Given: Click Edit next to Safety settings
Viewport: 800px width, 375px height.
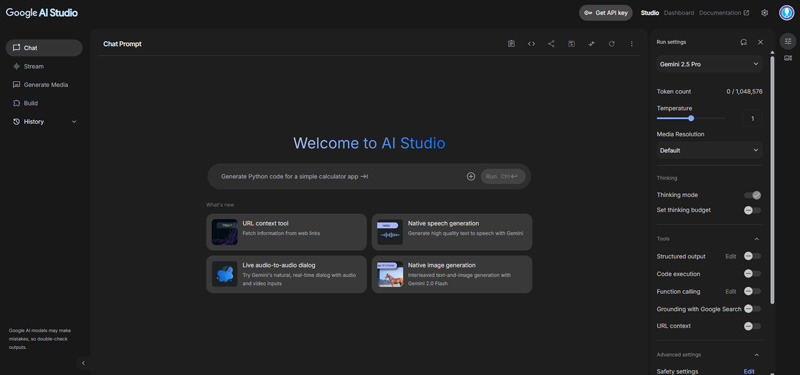Looking at the screenshot, I should click(748, 371).
